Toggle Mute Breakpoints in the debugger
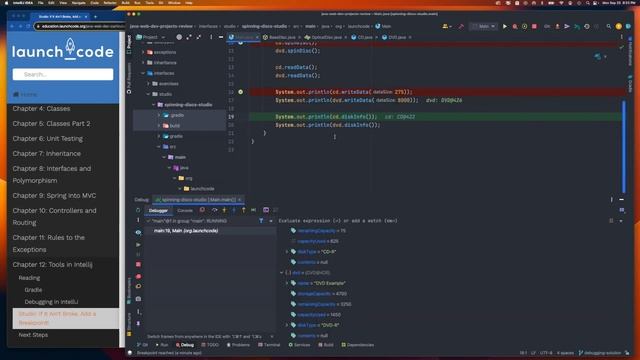 [x=138, y=286]
